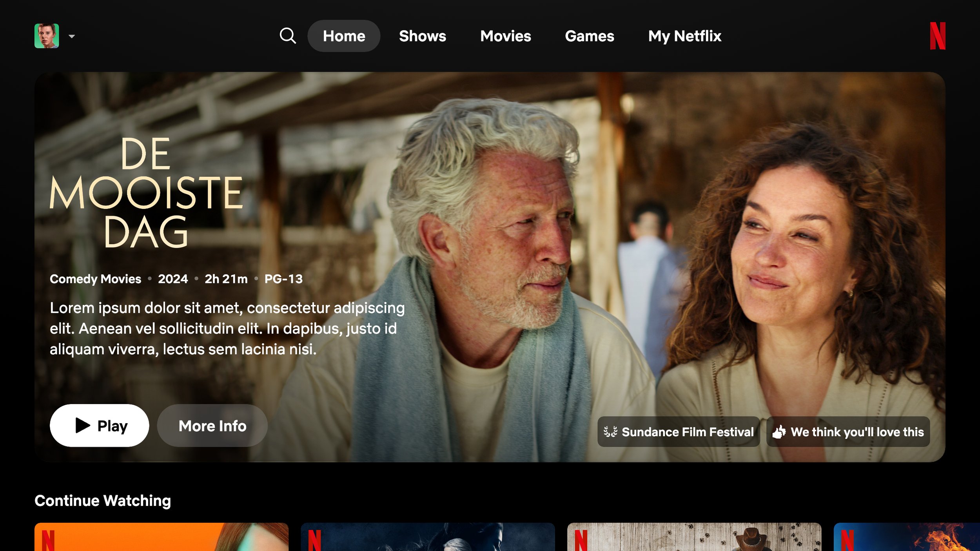The image size is (980, 551).
Task: Open More Info for De Mooiste Dag
Action: (x=212, y=426)
